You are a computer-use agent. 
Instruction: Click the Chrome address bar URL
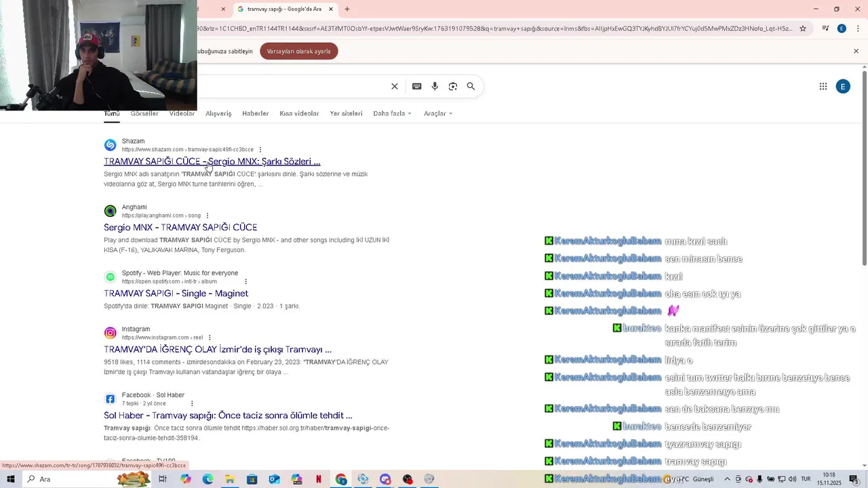point(495,28)
